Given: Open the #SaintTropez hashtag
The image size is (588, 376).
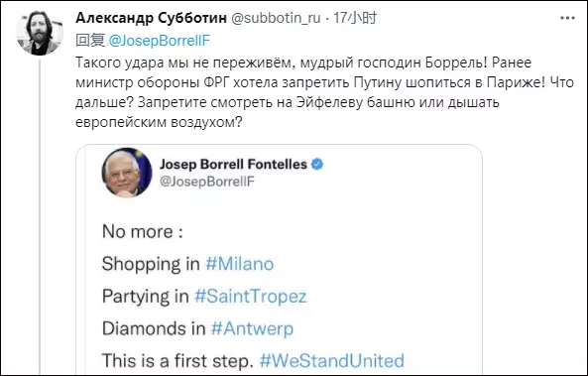Looking at the screenshot, I should (250, 296).
